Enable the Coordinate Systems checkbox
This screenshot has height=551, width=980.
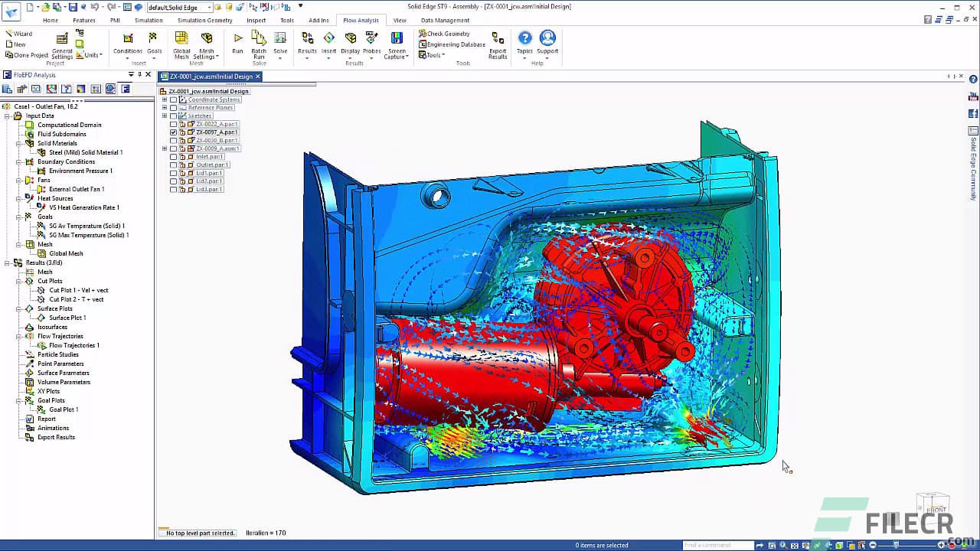coord(173,99)
